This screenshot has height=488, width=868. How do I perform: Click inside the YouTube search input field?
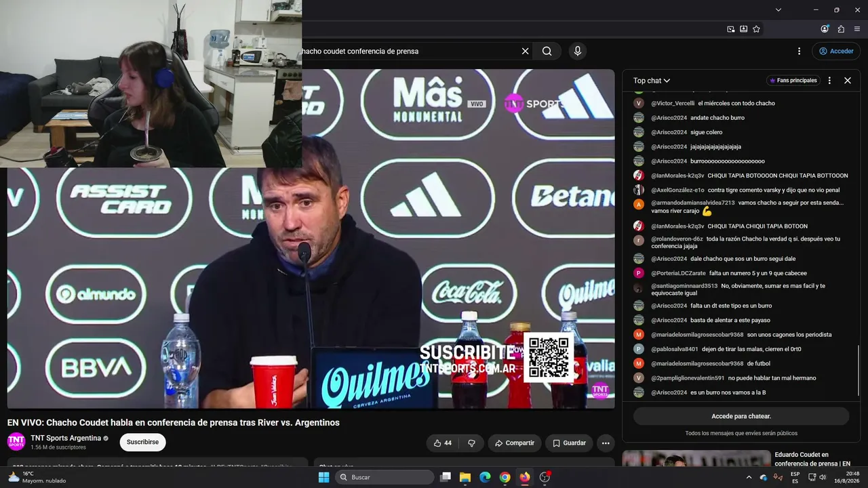pyautogui.click(x=410, y=51)
